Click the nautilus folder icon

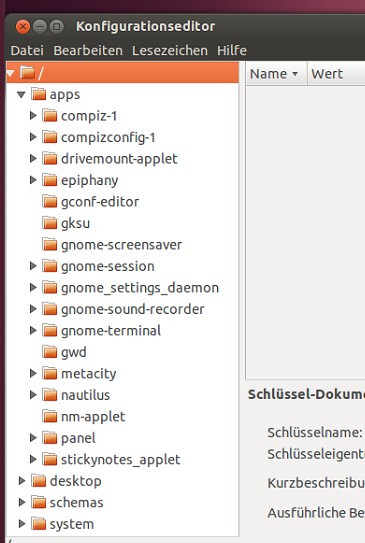(50, 395)
